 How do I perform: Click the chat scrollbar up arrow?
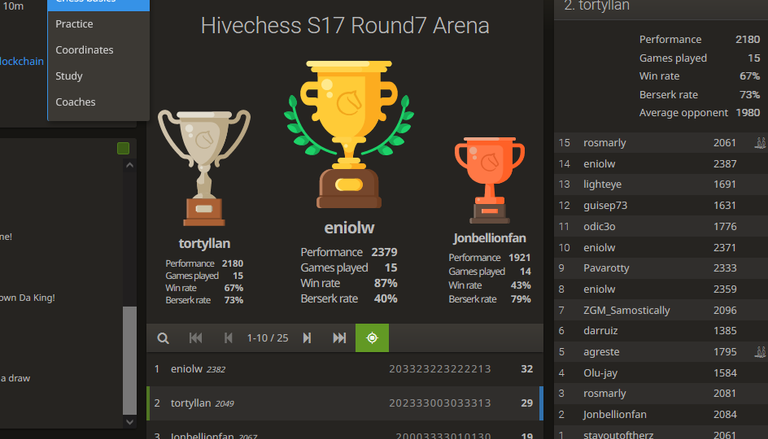[130, 165]
